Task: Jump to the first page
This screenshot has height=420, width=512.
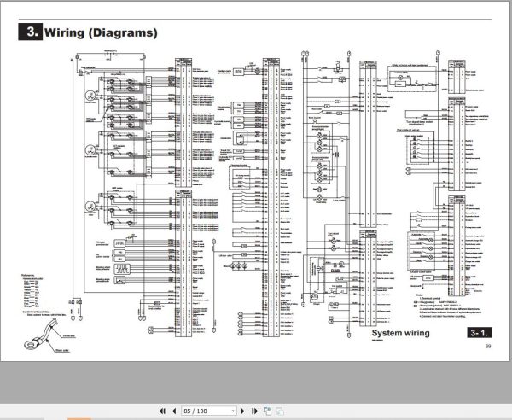Action: pyautogui.click(x=162, y=411)
